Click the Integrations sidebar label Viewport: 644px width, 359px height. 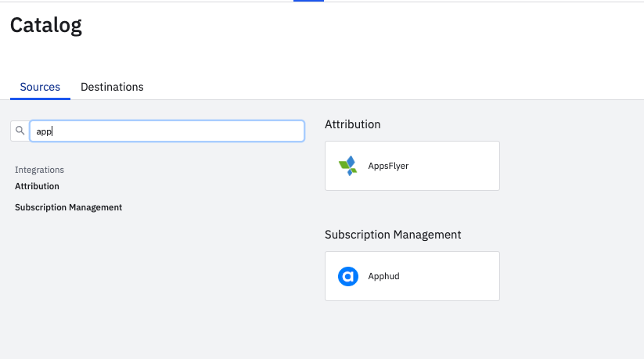pos(39,170)
